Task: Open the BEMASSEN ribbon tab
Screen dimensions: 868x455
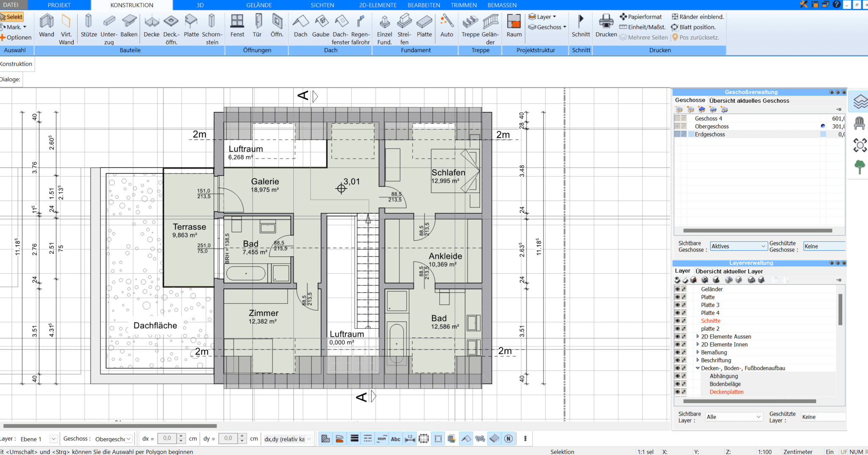Action: (x=502, y=5)
